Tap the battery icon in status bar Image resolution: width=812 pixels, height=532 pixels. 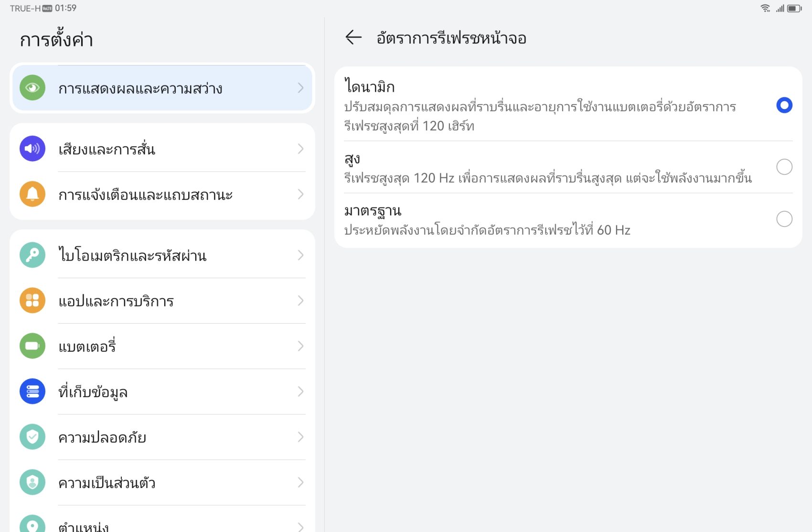tap(795, 8)
